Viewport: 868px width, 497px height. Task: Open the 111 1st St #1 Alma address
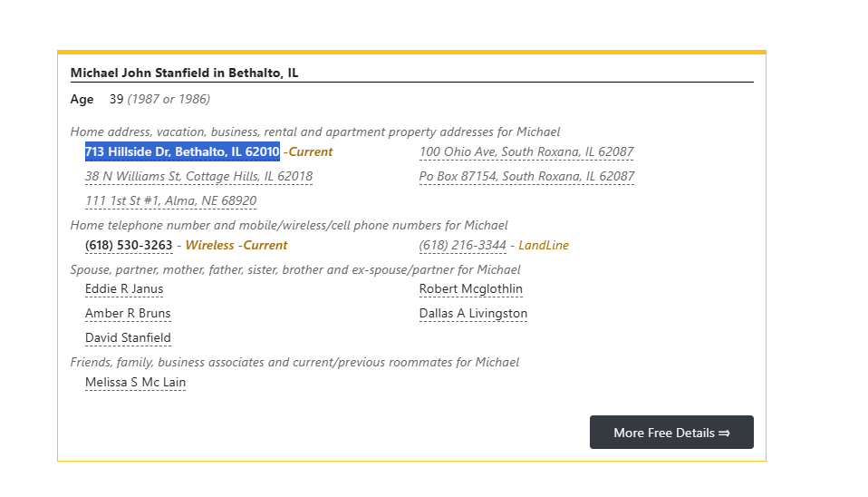[x=170, y=200]
